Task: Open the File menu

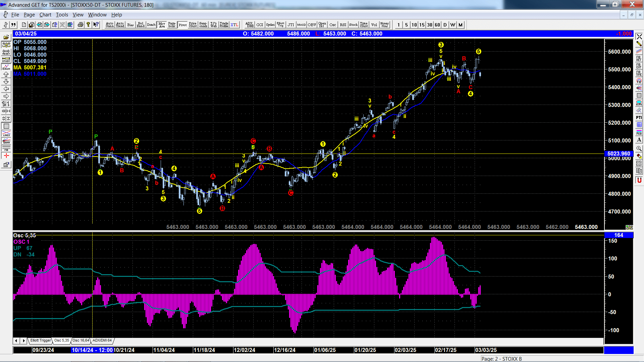Action: coord(15,15)
